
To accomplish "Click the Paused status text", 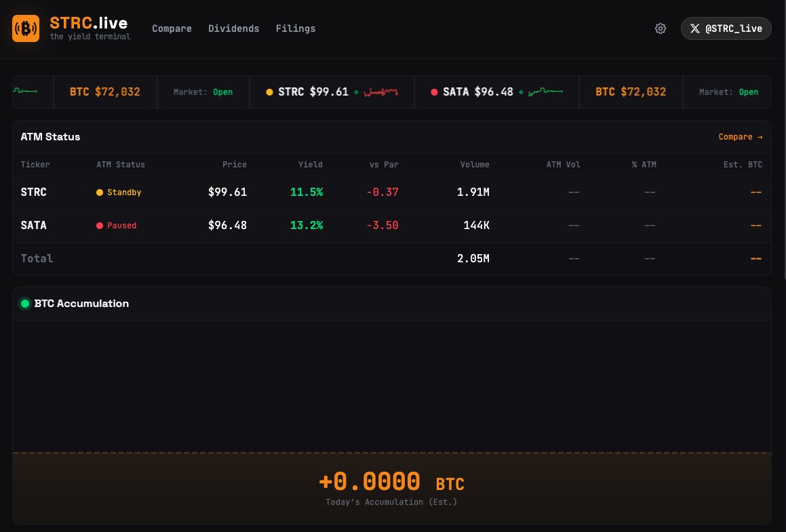I will pyautogui.click(x=122, y=226).
